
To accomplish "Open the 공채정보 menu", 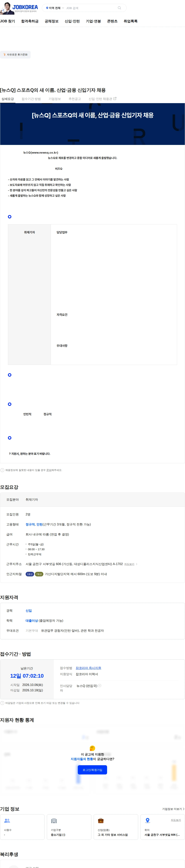I will [x=52, y=21].
